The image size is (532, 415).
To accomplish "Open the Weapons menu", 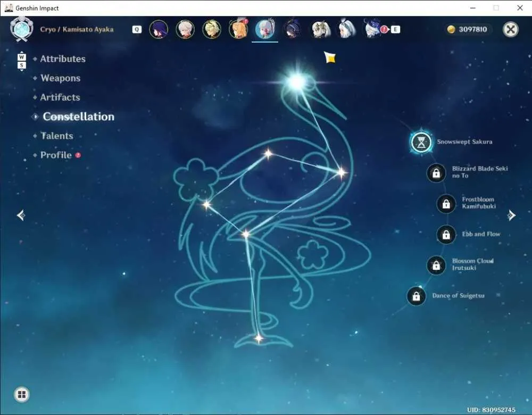I will pyautogui.click(x=61, y=78).
